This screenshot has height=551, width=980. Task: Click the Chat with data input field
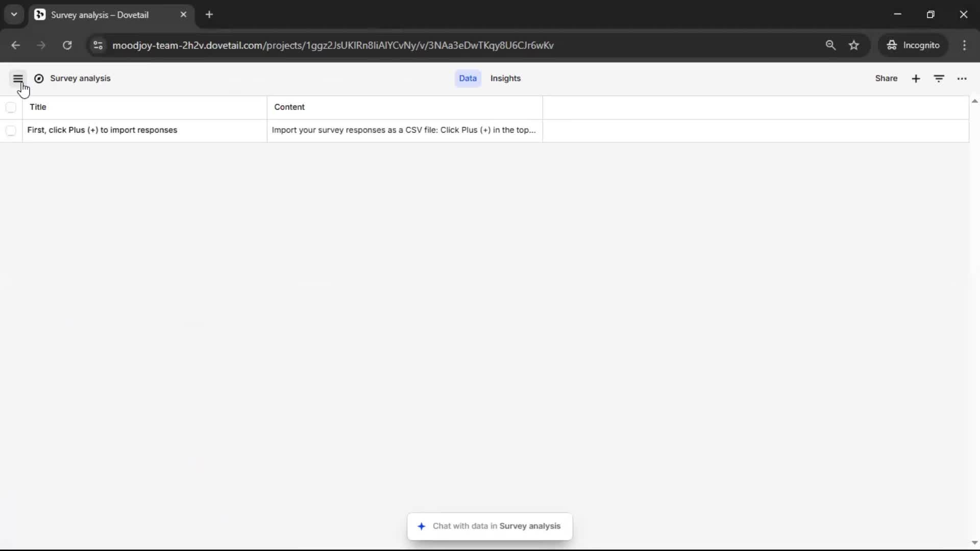click(496, 526)
